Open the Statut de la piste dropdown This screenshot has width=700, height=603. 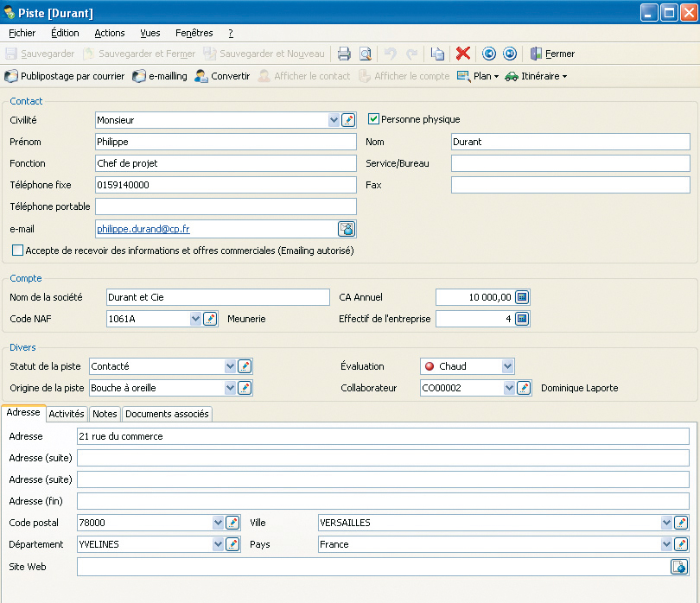tap(232, 366)
